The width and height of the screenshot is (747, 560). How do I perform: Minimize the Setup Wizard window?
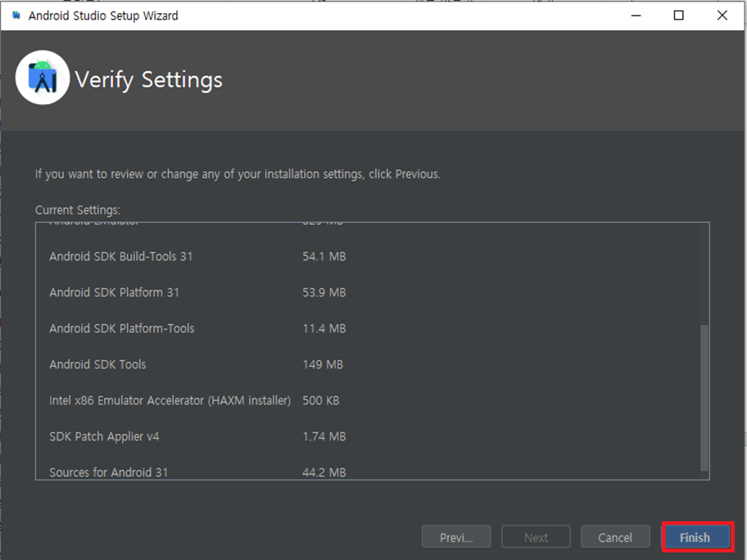(x=636, y=16)
